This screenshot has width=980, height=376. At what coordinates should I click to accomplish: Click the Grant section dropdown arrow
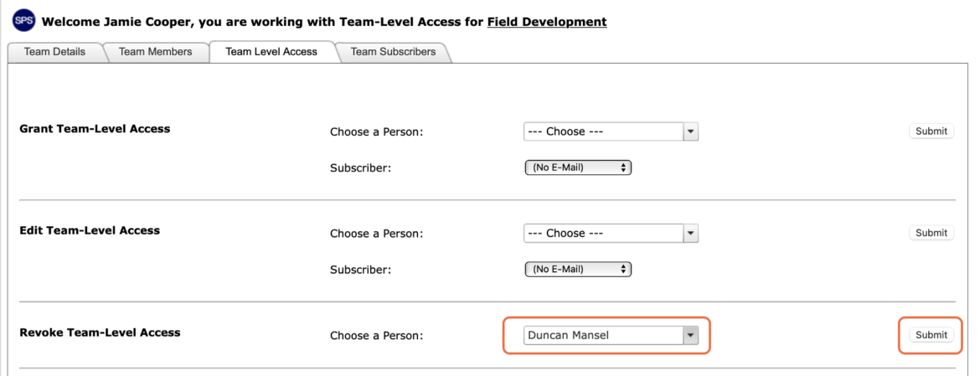tap(691, 131)
